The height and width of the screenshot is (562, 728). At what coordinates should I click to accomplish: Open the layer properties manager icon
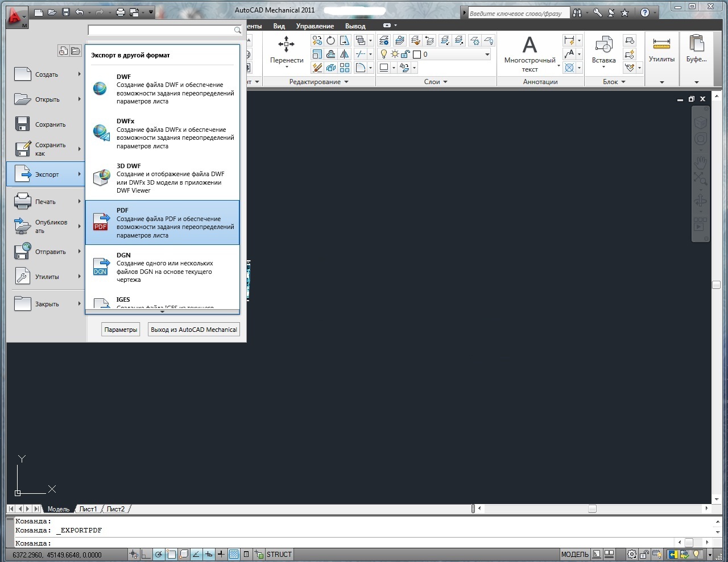[x=384, y=40]
